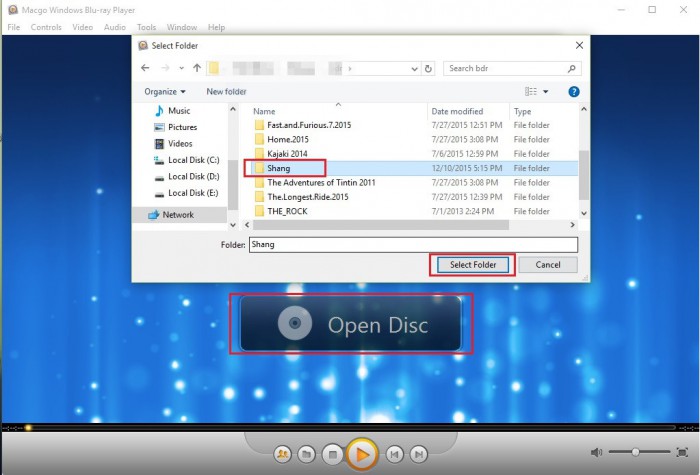
Task: Expand the address bar path dropdown
Action: (x=413, y=69)
